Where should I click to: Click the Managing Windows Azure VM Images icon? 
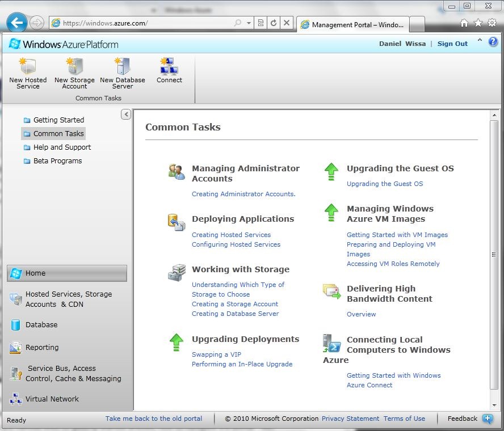click(331, 212)
